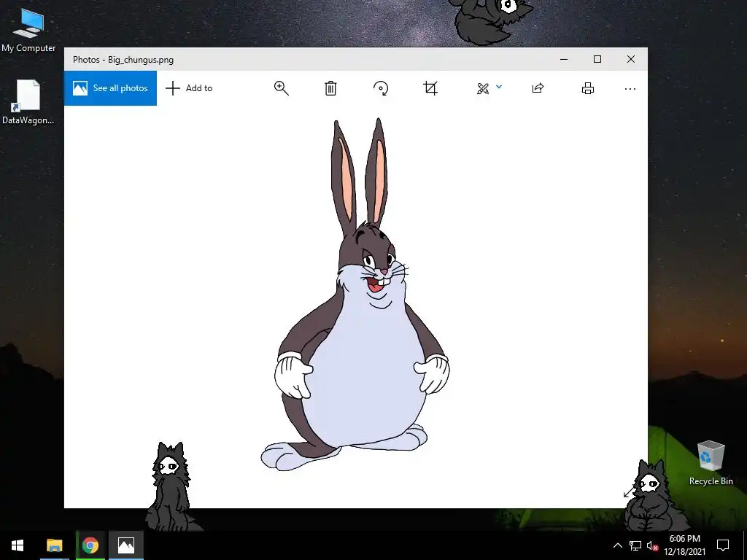Open the crop tool

430,88
